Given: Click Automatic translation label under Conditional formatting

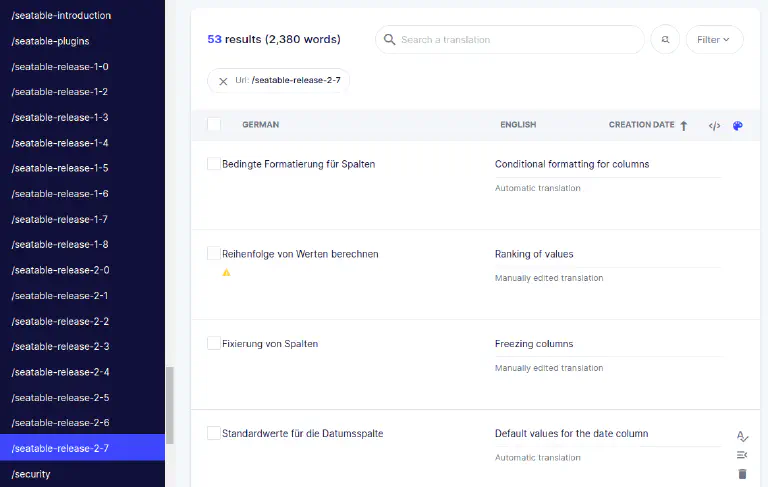Looking at the screenshot, I should tap(538, 188).
